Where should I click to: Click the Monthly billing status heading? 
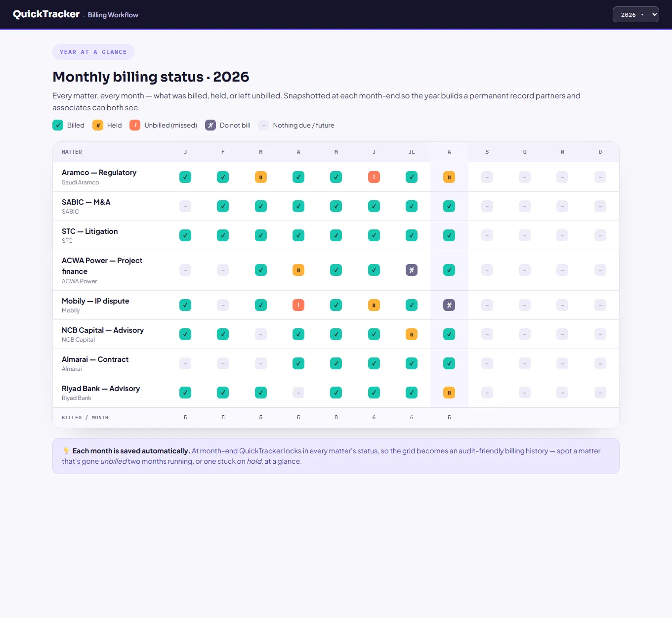(x=151, y=77)
